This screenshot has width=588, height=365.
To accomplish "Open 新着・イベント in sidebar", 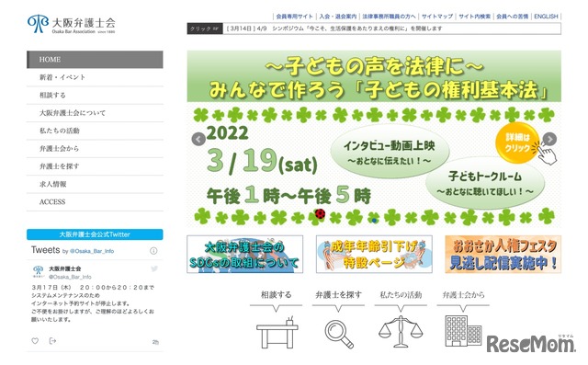I will pyautogui.click(x=95, y=77).
